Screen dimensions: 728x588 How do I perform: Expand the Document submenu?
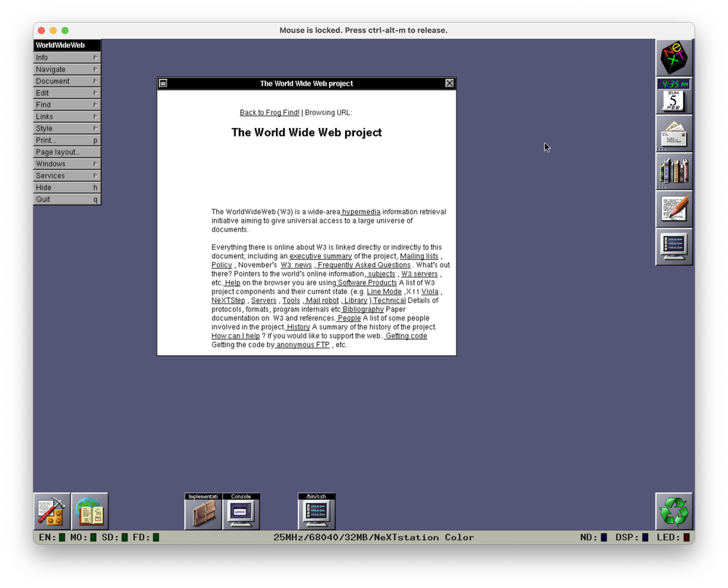point(67,82)
